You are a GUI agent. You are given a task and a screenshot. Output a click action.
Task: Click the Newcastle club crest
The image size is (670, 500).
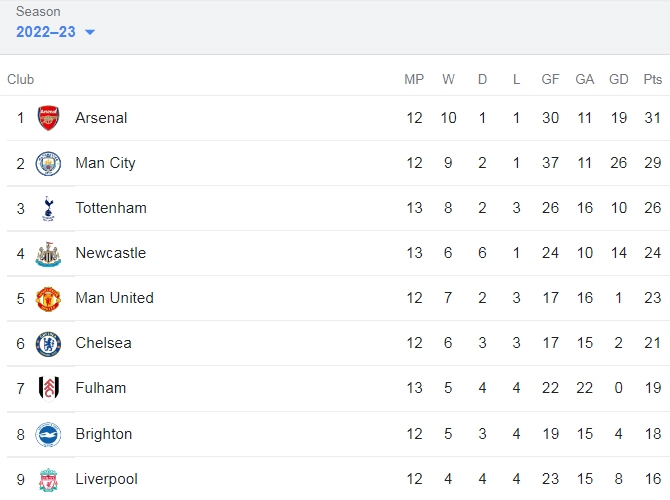48,254
